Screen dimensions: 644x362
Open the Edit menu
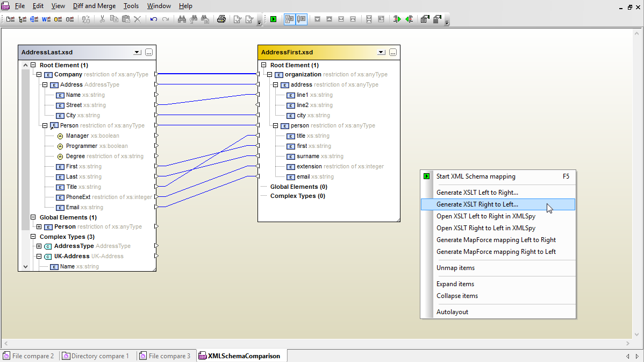click(x=38, y=6)
